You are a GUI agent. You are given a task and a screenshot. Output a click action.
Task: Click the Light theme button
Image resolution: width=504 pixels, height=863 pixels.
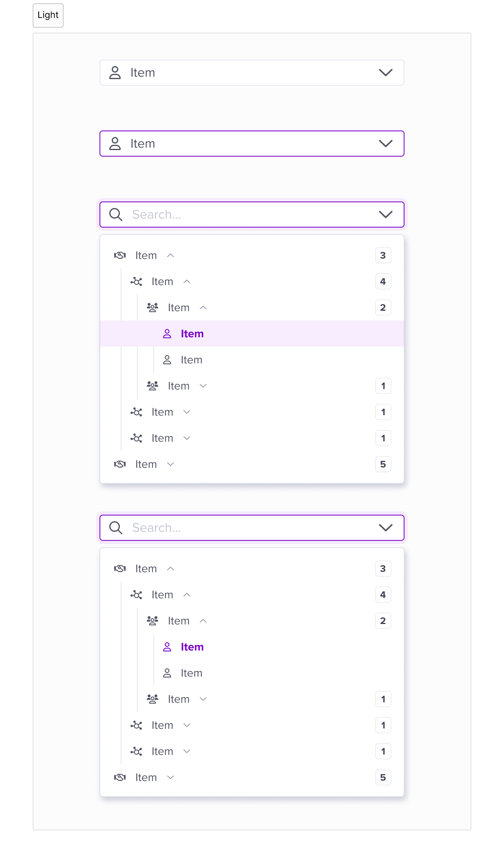pos(48,15)
